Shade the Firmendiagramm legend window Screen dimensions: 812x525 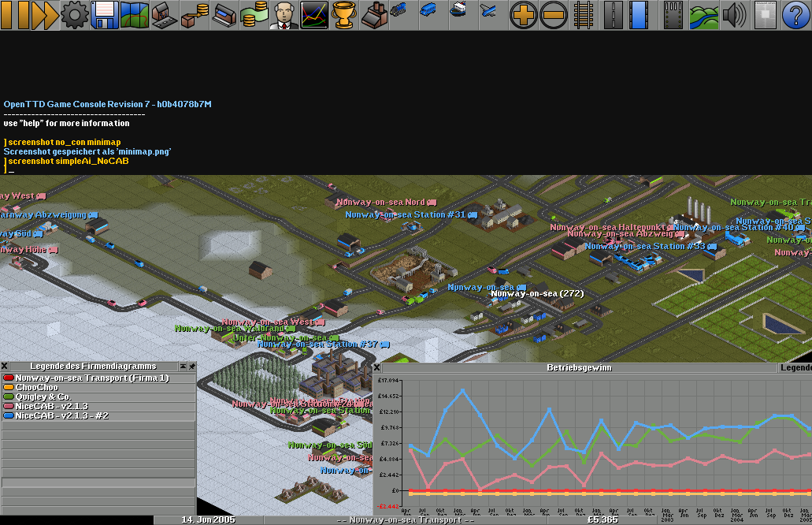pos(183,367)
